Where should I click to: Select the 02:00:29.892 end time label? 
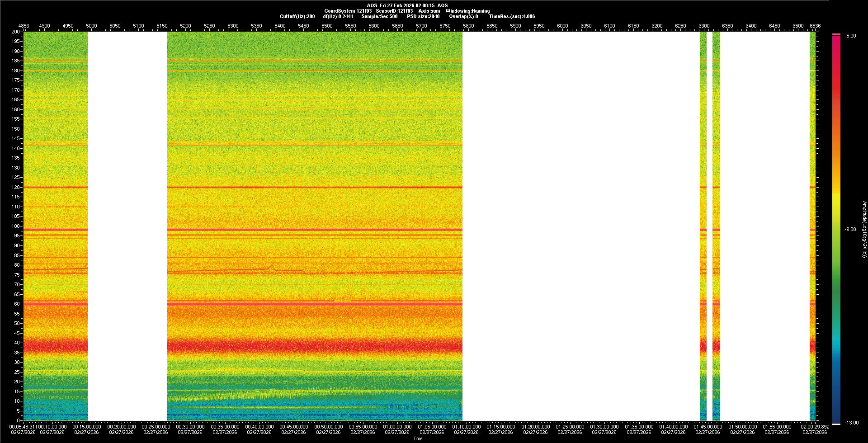tap(814, 427)
